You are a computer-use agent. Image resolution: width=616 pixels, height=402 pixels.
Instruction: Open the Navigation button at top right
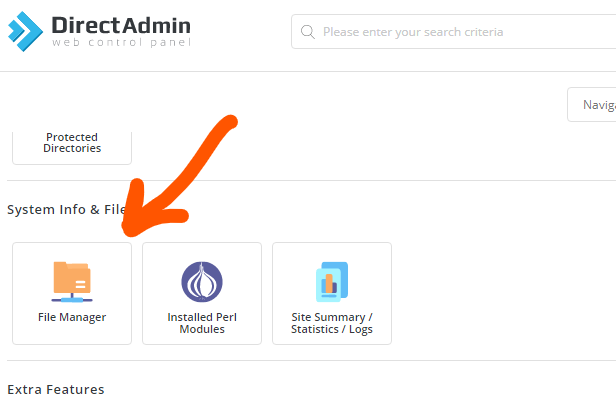595,104
